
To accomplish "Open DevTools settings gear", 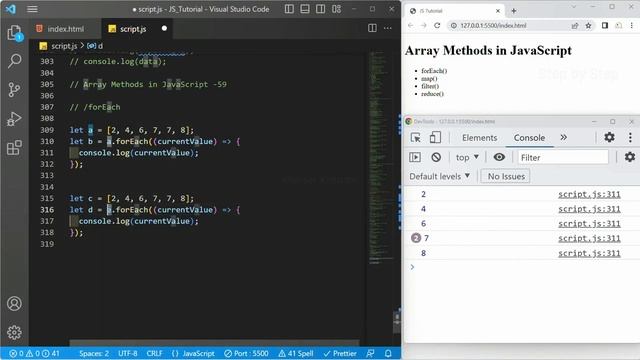I will pos(609,137).
